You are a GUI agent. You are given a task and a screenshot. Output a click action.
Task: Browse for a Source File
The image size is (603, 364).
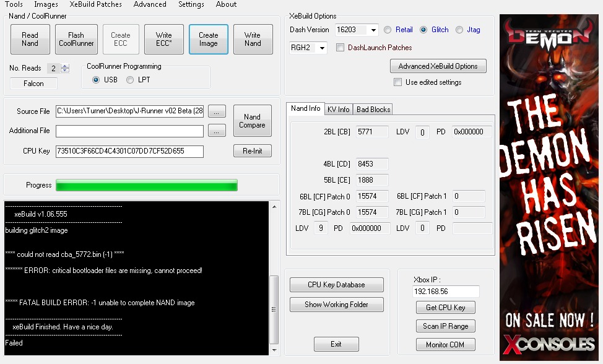(x=217, y=111)
